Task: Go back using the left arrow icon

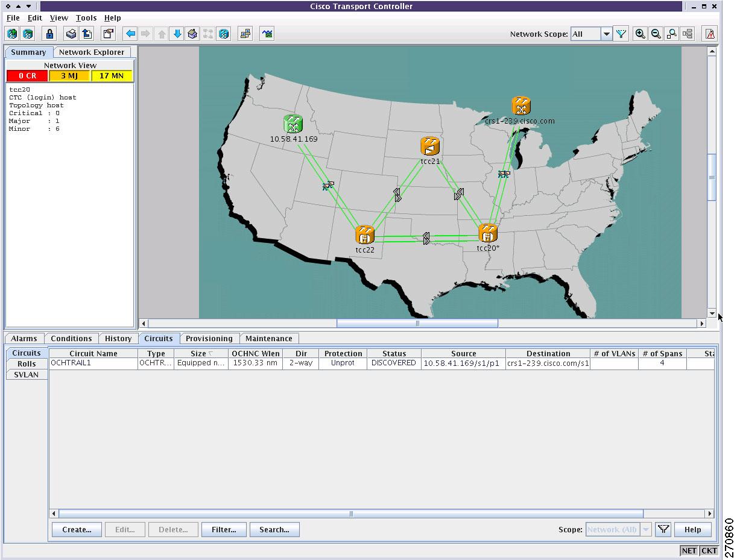Action: click(x=130, y=34)
